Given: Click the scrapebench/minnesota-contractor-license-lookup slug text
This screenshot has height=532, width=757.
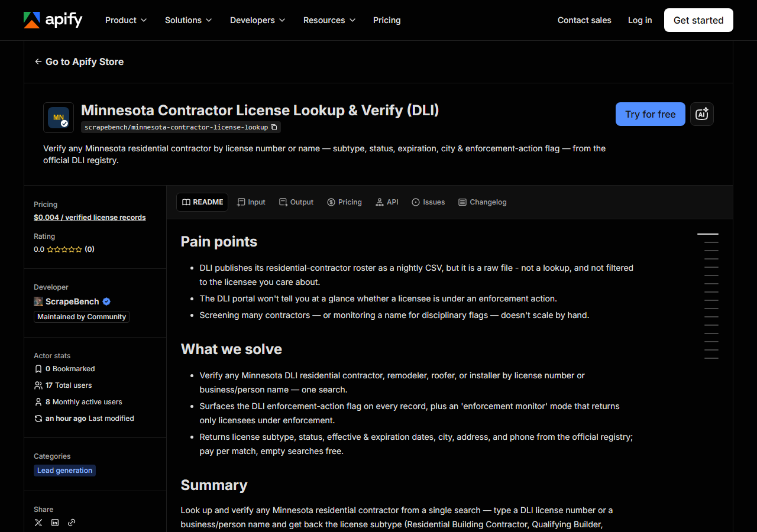Looking at the screenshot, I should click(176, 127).
